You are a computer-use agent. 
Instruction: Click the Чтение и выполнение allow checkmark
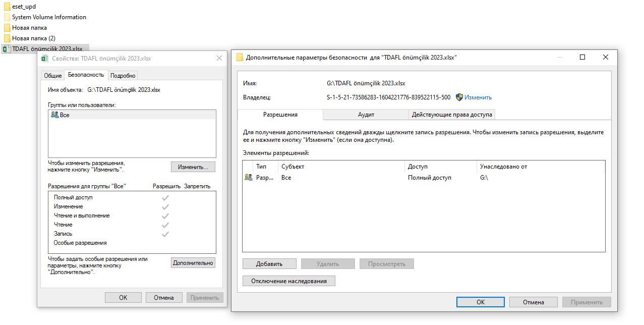(x=165, y=216)
